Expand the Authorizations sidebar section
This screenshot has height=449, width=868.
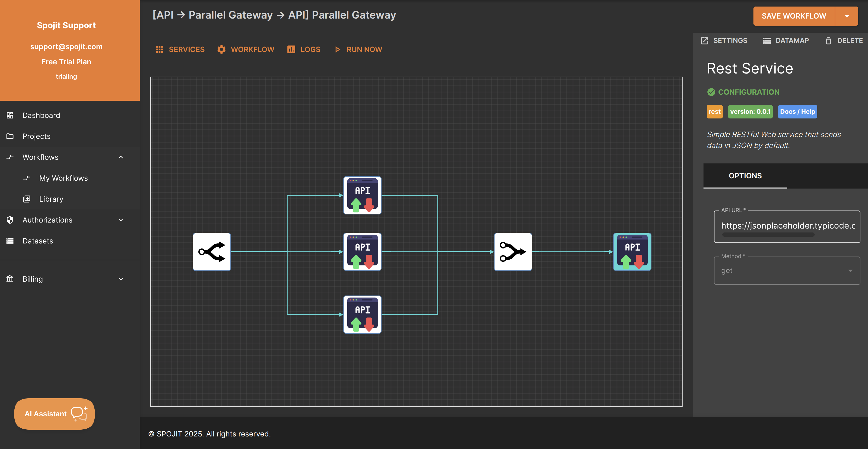[x=121, y=220]
